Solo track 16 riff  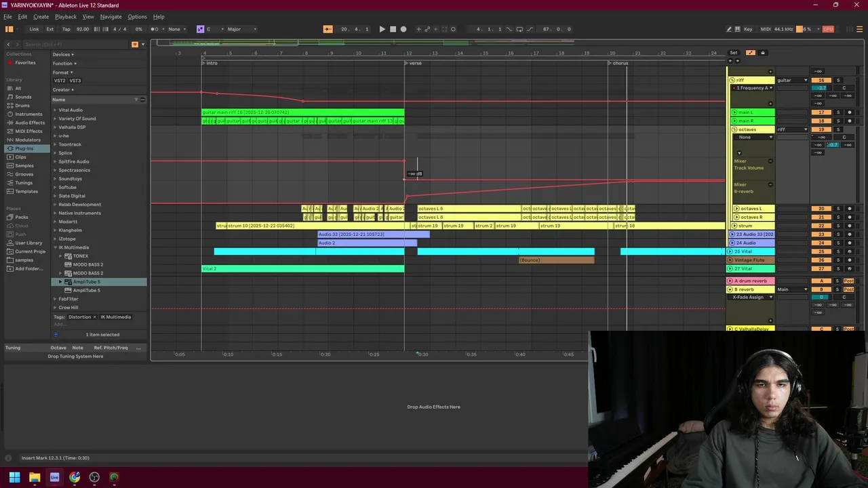pos(837,80)
